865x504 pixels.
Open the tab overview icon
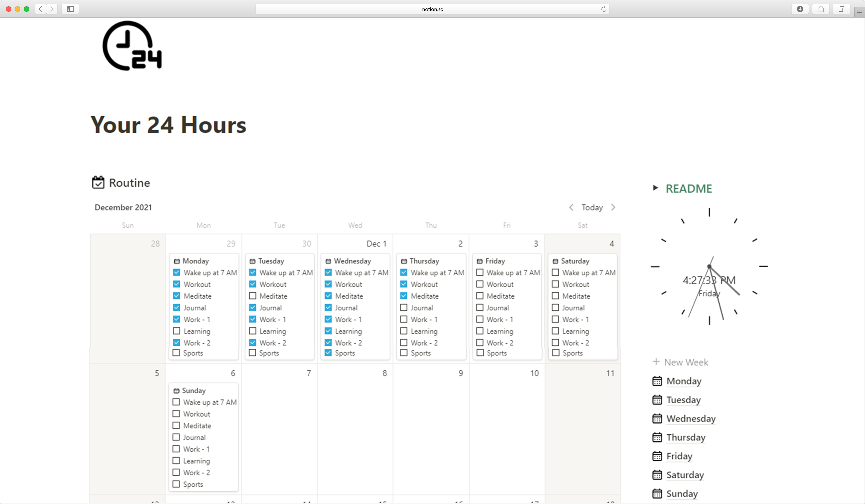(x=841, y=9)
